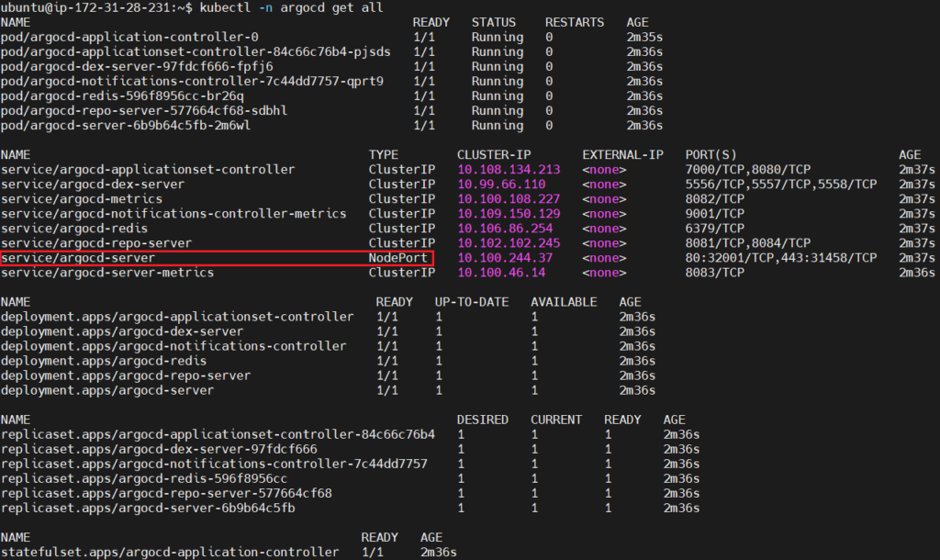Select the cluster IP 10.100.244.37

[505, 258]
